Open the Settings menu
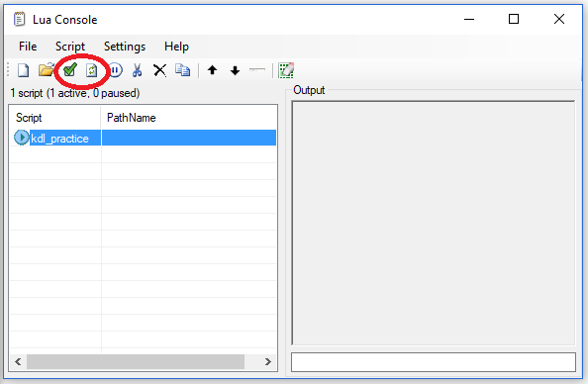 click(125, 47)
